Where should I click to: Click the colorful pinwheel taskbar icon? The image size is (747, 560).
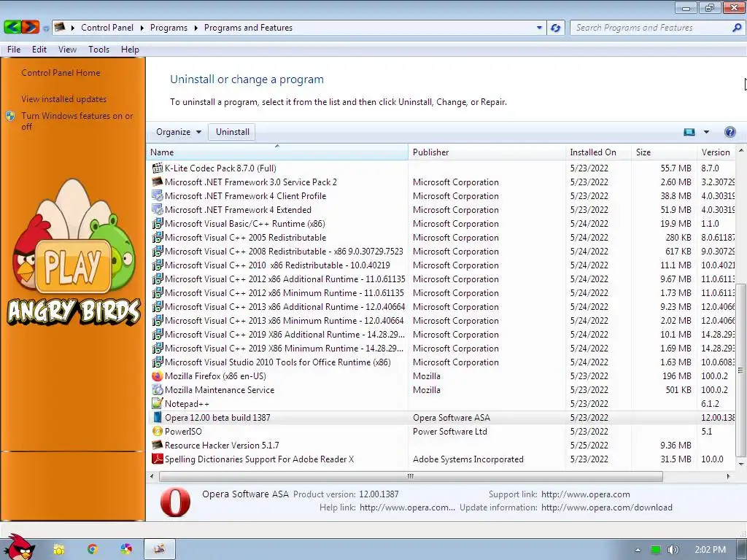click(125, 550)
